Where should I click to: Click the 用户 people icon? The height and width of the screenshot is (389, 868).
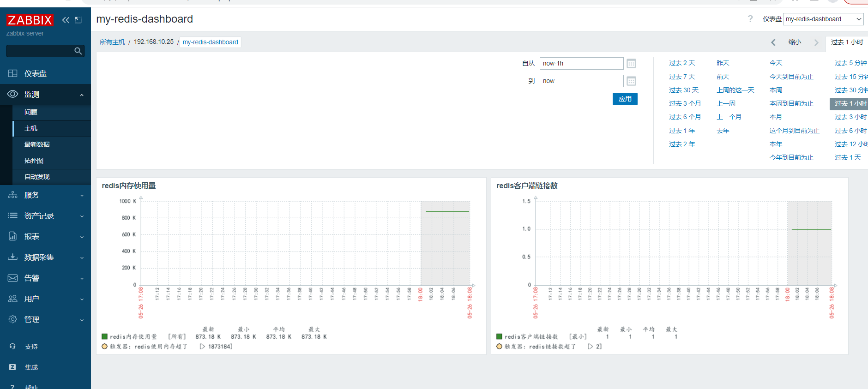[x=12, y=299]
